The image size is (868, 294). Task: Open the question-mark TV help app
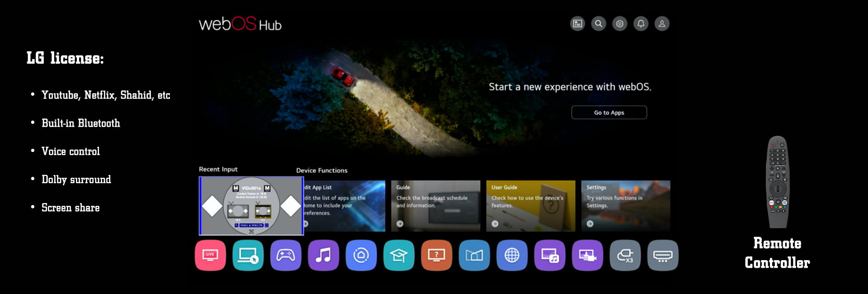tap(437, 256)
